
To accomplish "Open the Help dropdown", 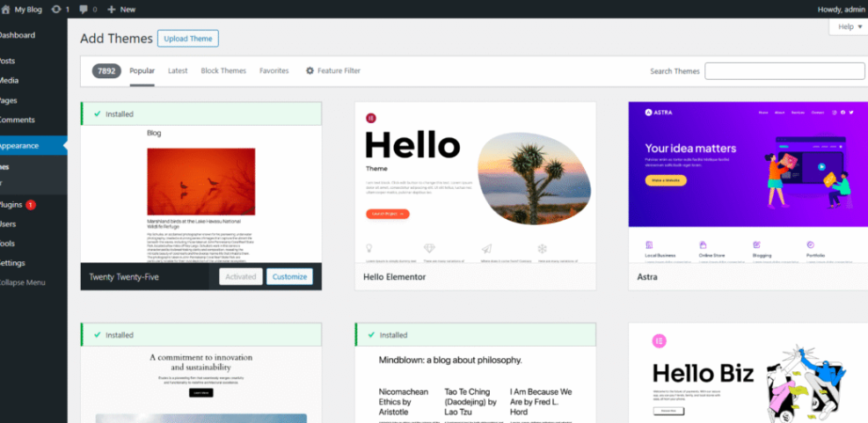I will 850,26.
